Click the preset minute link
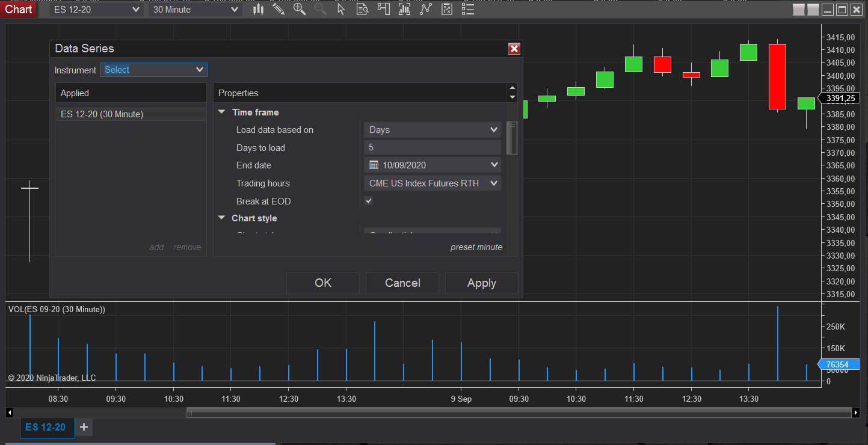The image size is (868, 445). click(x=476, y=247)
